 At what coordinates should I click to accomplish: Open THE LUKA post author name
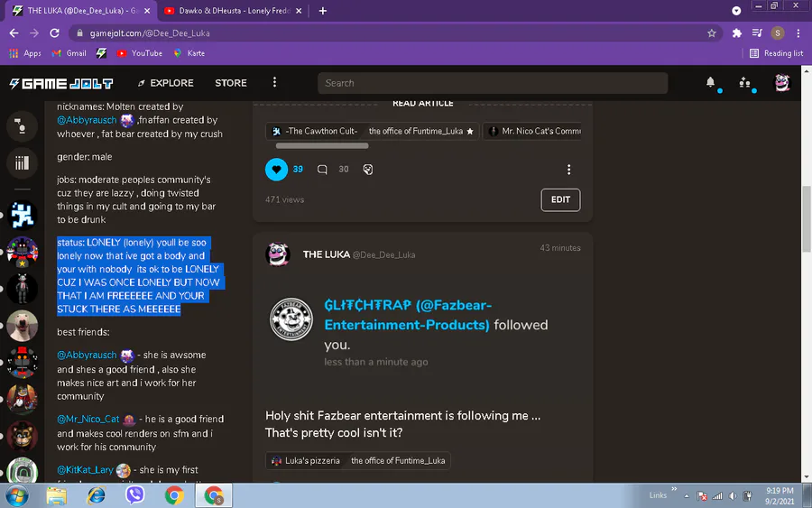(x=327, y=254)
